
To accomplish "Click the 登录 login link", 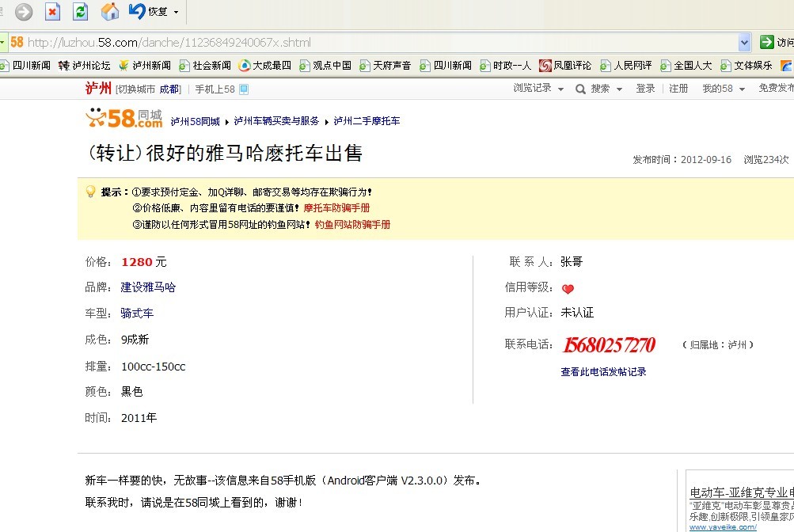I will click(645, 89).
